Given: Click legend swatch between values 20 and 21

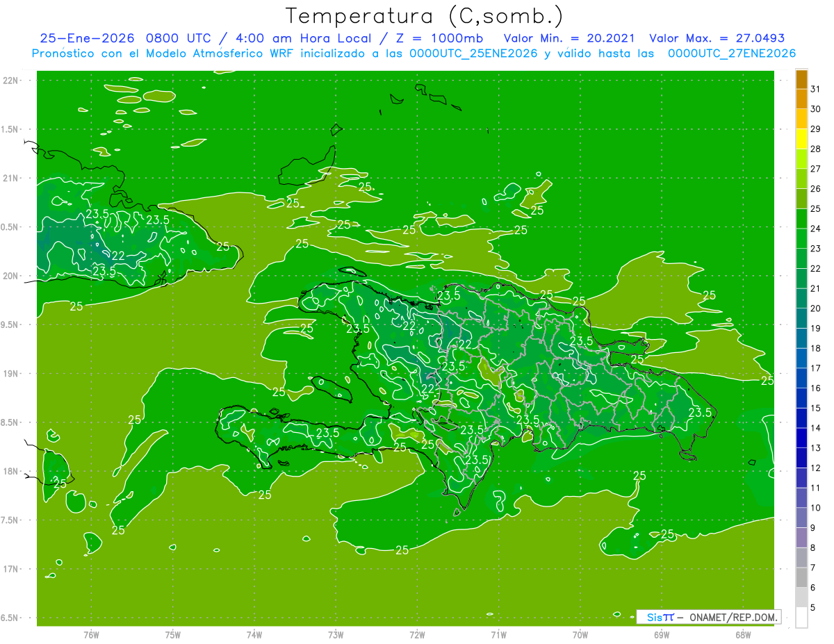Looking at the screenshot, I should [801, 299].
